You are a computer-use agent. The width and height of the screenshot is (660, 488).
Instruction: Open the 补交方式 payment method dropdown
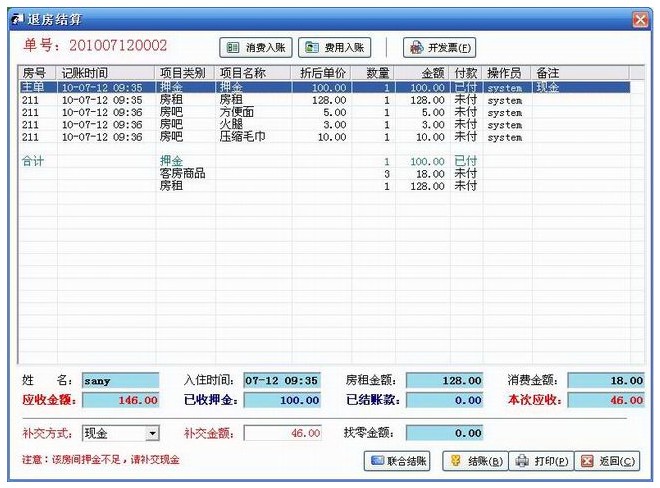152,433
